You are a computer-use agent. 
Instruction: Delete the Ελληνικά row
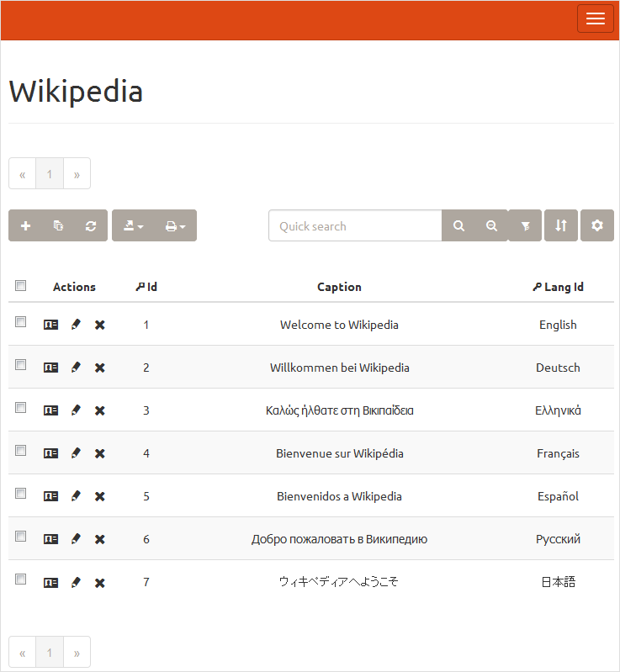(x=100, y=410)
